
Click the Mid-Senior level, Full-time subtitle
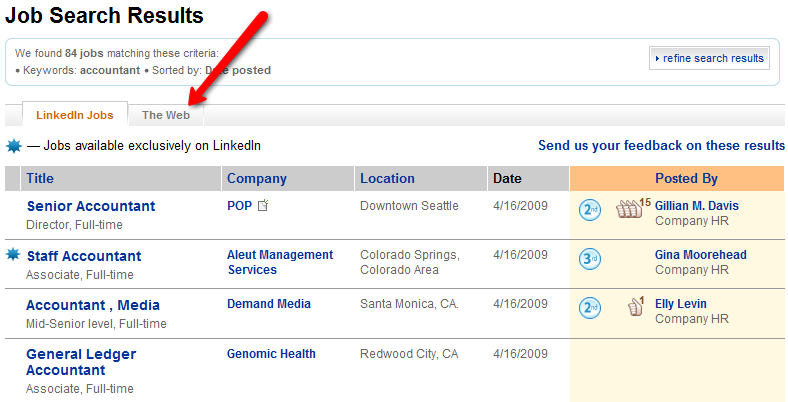click(x=96, y=324)
